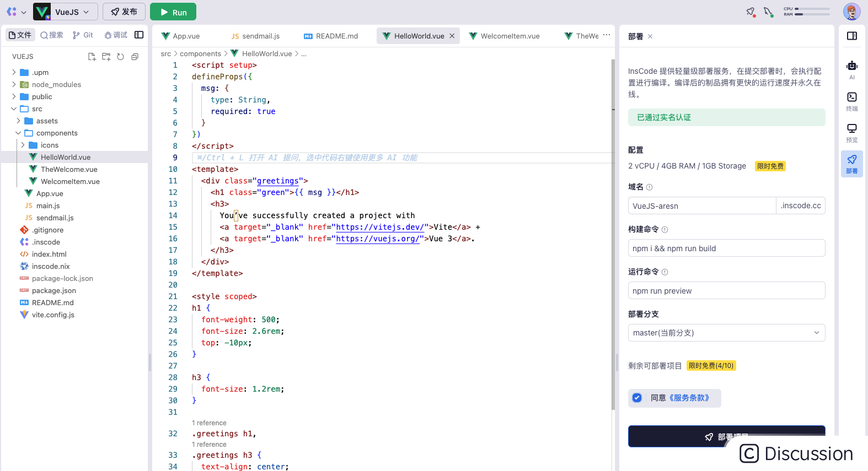This screenshot has height=471, width=868.
Task: Toggle the 同意 terms checkbox
Action: pyautogui.click(x=637, y=398)
